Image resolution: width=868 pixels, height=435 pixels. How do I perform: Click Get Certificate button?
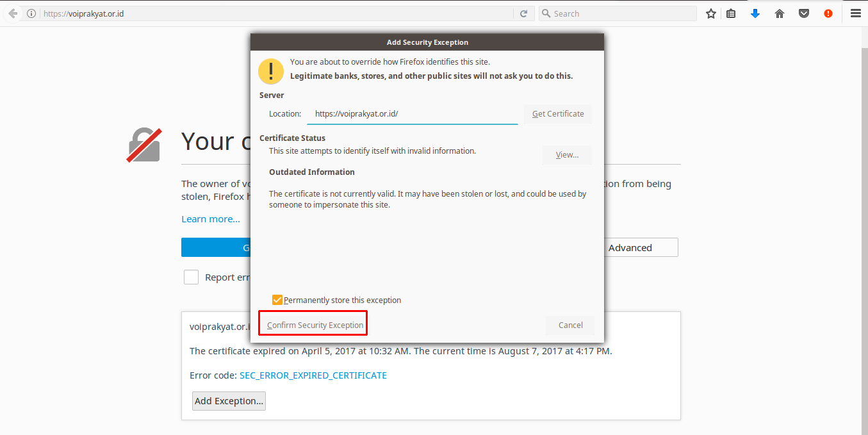point(558,113)
